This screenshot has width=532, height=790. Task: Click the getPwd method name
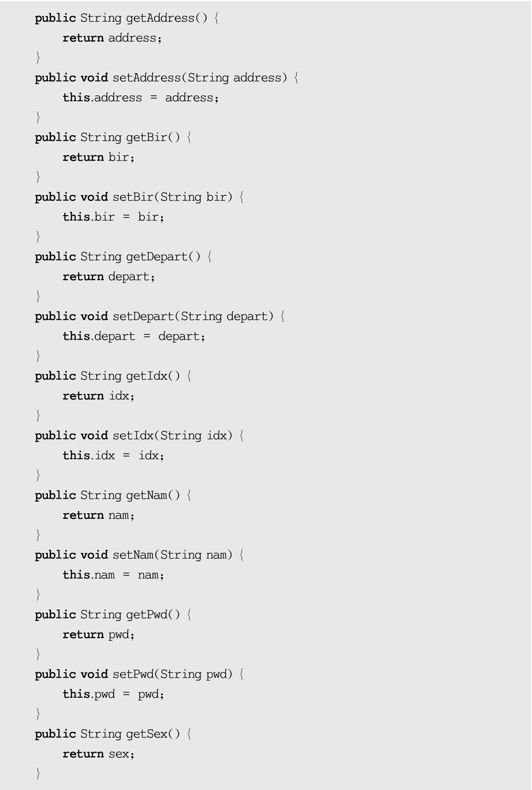point(147,615)
